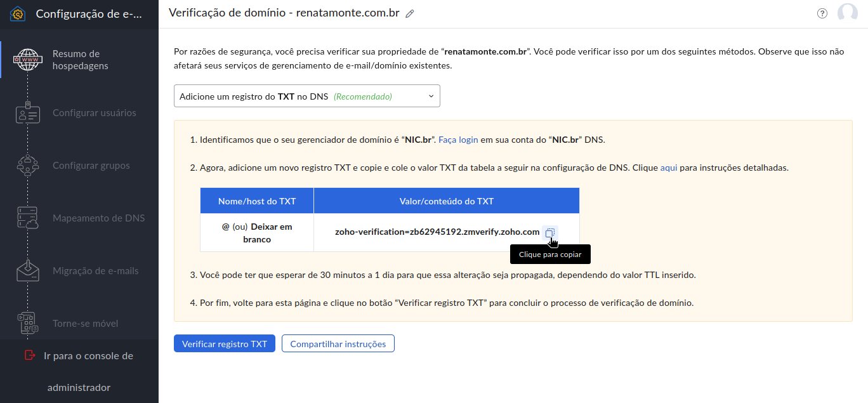The width and height of the screenshot is (868, 403).
Task: Click the Configurar grupos people icon
Action: (28, 166)
